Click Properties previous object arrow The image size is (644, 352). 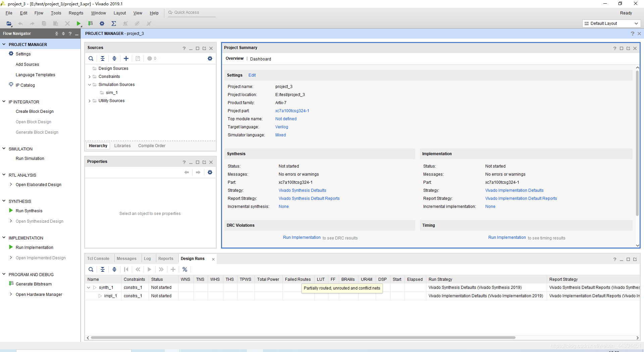point(186,172)
